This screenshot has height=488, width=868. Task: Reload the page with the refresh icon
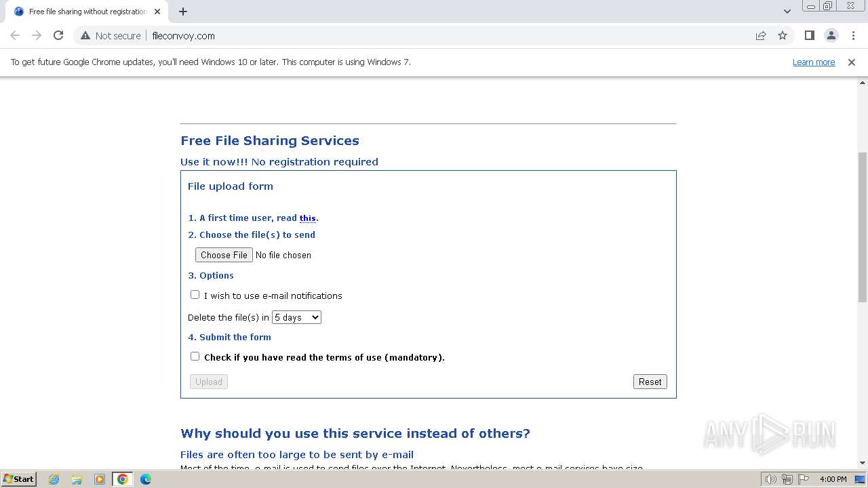(x=58, y=36)
